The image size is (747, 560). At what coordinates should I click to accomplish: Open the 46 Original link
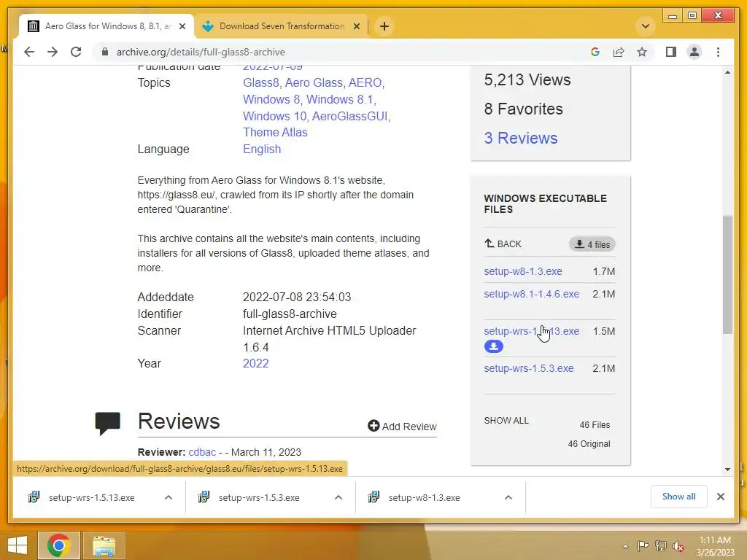click(x=589, y=444)
